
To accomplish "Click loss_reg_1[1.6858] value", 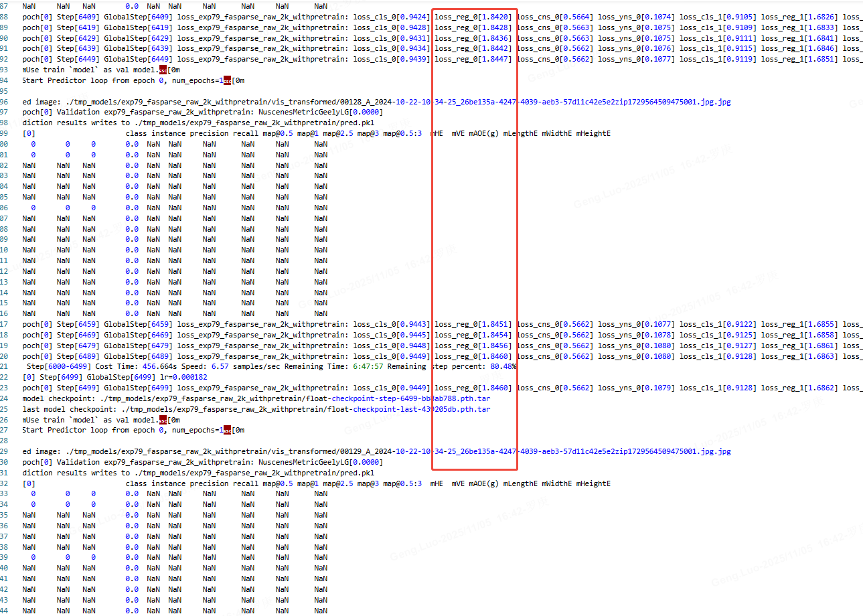I will [800, 335].
